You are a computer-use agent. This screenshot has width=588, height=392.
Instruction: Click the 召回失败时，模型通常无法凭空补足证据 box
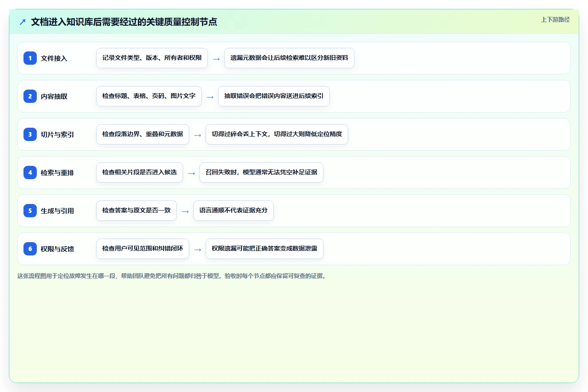coord(261,172)
